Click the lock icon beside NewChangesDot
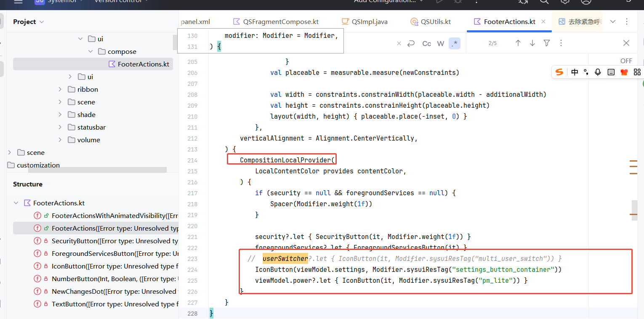 click(46, 292)
